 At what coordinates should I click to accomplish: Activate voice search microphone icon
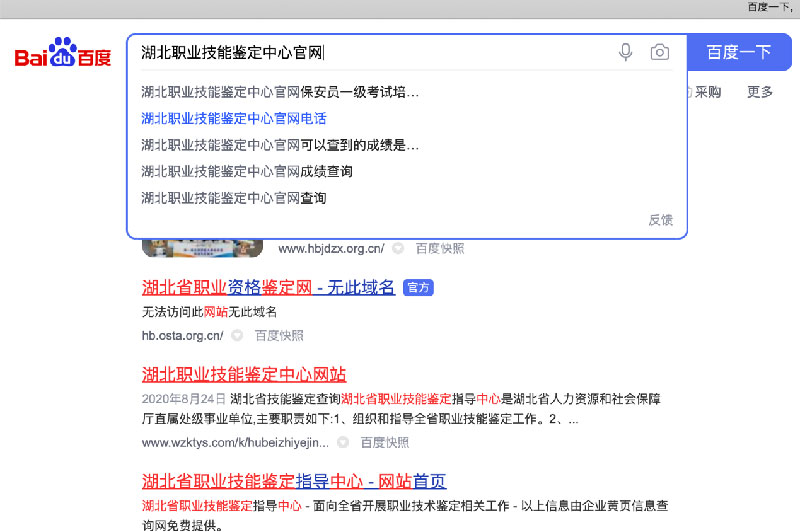point(626,52)
